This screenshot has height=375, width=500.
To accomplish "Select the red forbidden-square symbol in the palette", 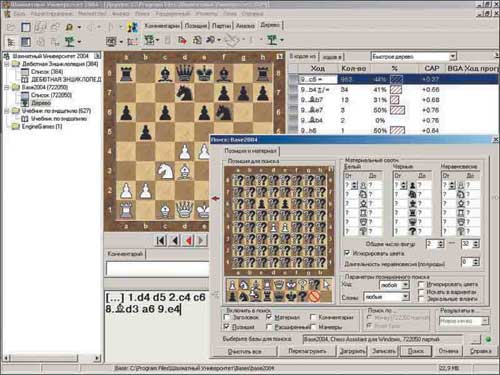I will pyautogui.click(x=314, y=296).
